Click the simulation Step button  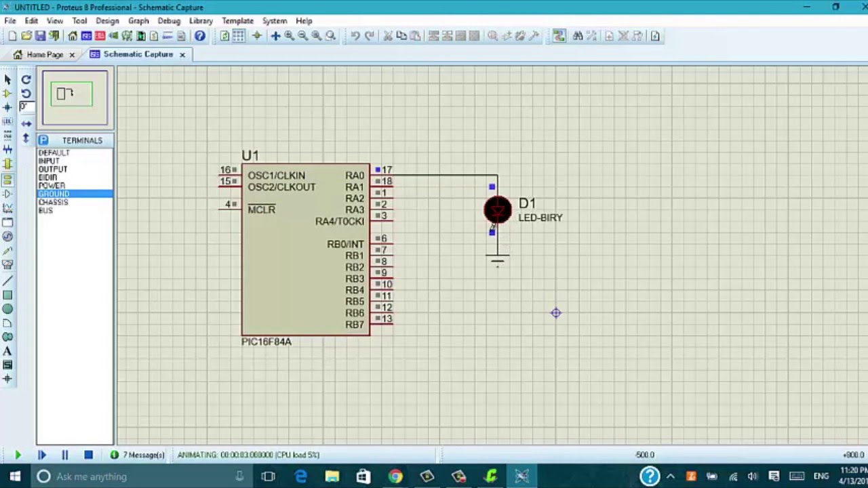tap(41, 455)
